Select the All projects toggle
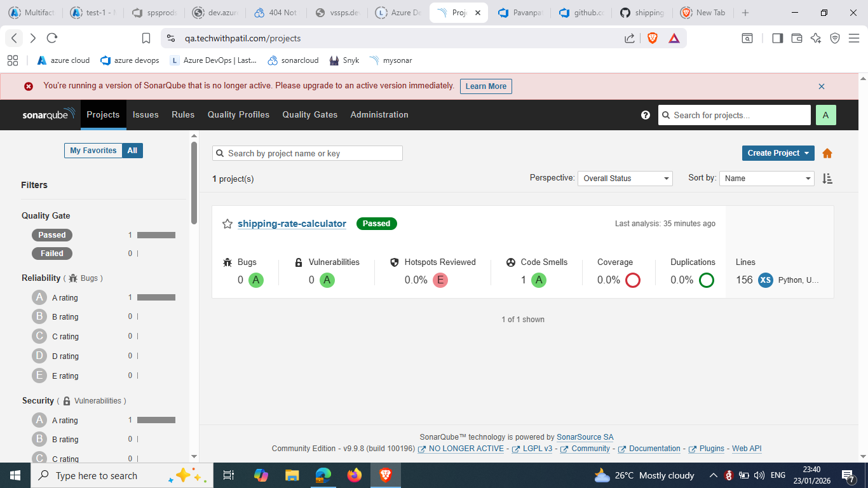The width and height of the screenshot is (868, 488). click(132, 151)
